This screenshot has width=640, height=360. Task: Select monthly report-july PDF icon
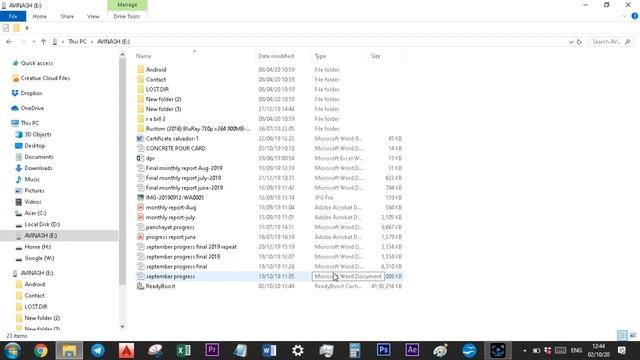pyautogui.click(x=140, y=217)
